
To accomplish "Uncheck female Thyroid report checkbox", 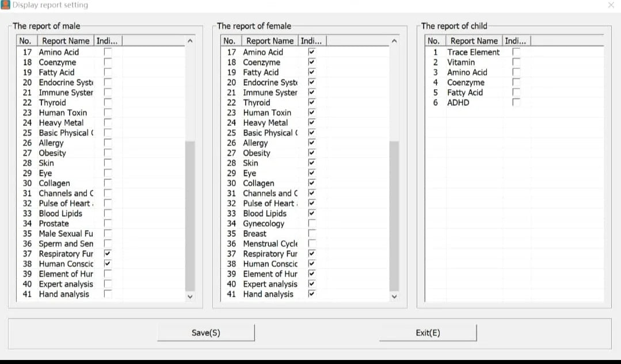I will pyautogui.click(x=312, y=102).
